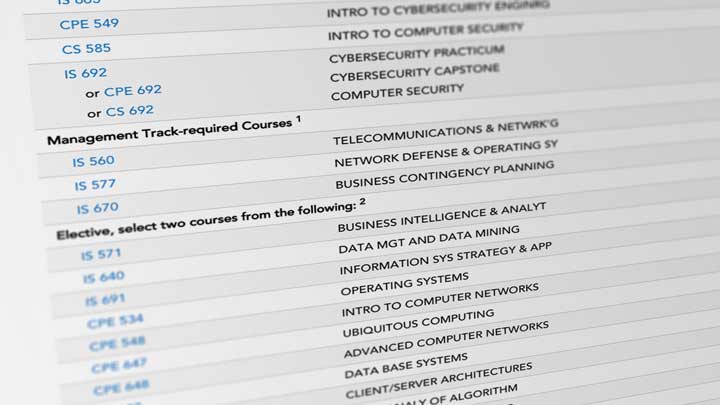The width and height of the screenshot is (720, 405).
Task: Open the CPE 534 elective link
Action: coord(115,321)
